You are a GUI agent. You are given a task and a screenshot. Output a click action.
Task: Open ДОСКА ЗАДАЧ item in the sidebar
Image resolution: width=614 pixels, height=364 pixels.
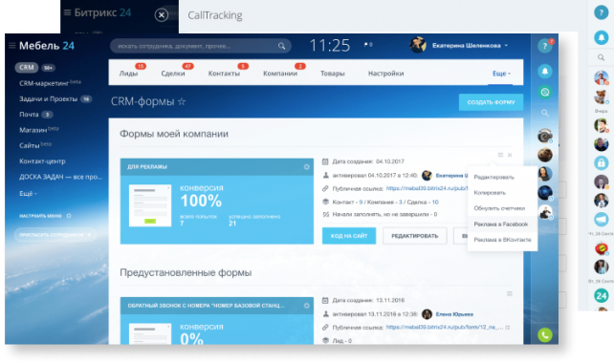tap(60, 177)
